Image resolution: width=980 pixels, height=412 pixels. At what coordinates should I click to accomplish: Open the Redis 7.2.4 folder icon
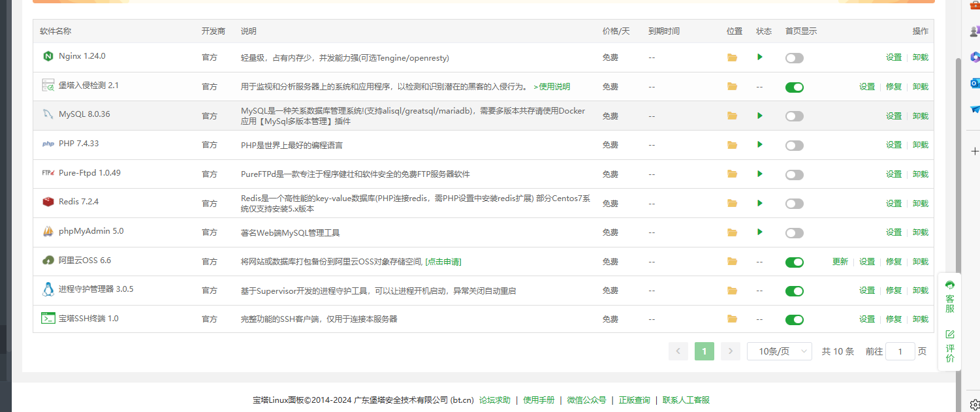pos(732,203)
